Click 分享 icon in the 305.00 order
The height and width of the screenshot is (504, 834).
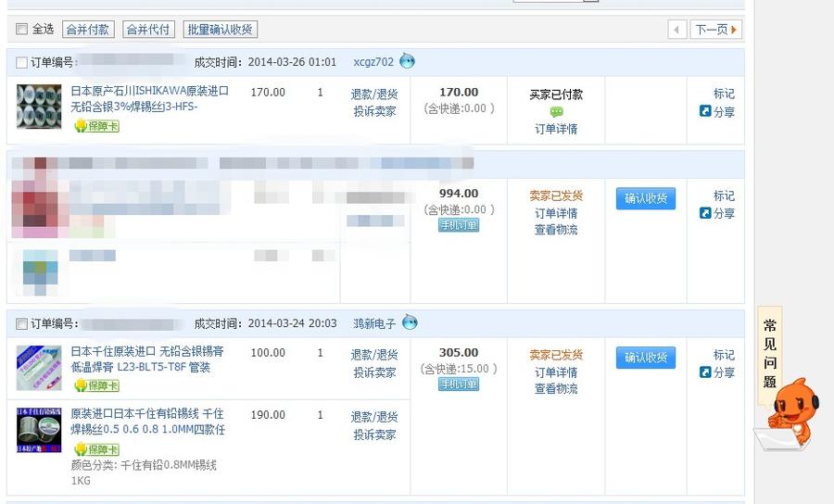coord(705,372)
